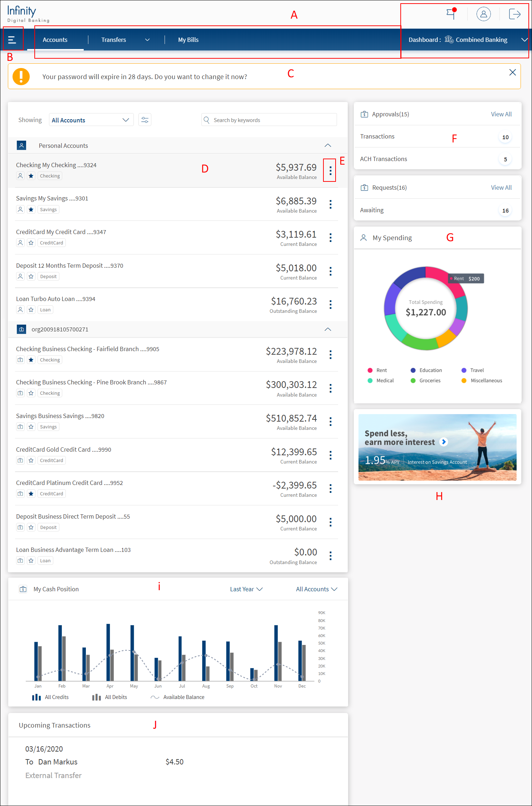
Task: Open advanced filter icon beside All Accounts
Action: (145, 120)
